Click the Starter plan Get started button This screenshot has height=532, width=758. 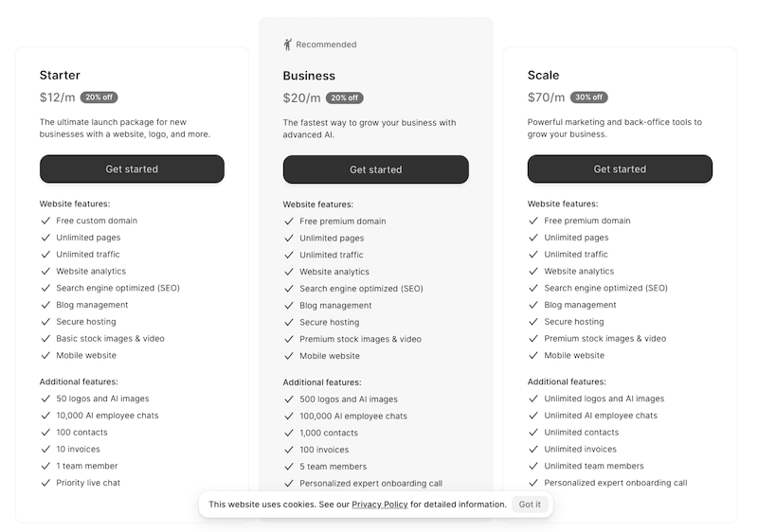(132, 169)
